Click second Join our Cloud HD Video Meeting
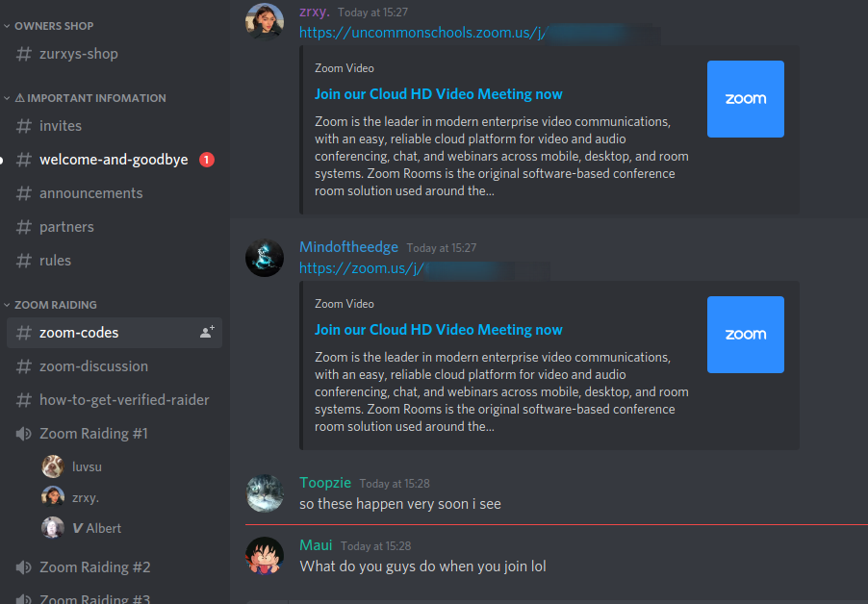 click(x=439, y=330)
